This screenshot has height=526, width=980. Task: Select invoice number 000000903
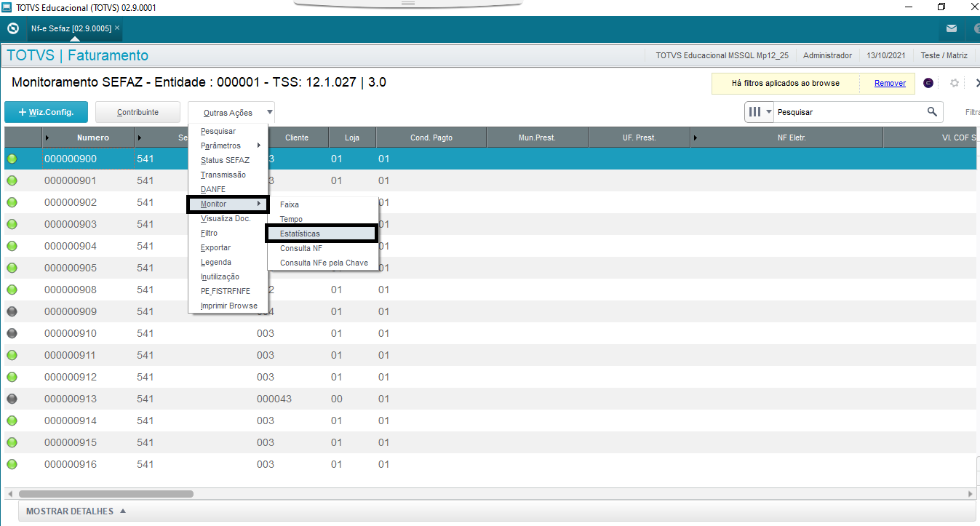pos(71,224)
